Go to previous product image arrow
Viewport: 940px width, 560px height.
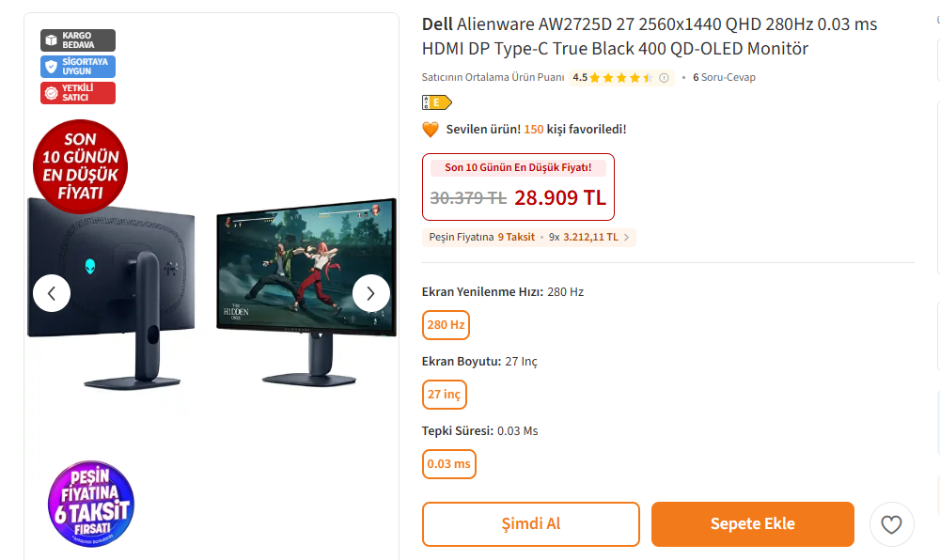(x=52, y=293)
